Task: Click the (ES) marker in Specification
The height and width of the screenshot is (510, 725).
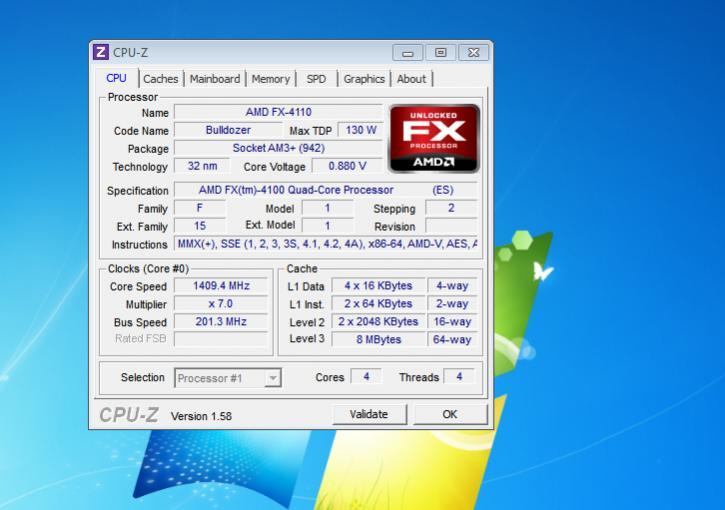Action: pos(443,190)
